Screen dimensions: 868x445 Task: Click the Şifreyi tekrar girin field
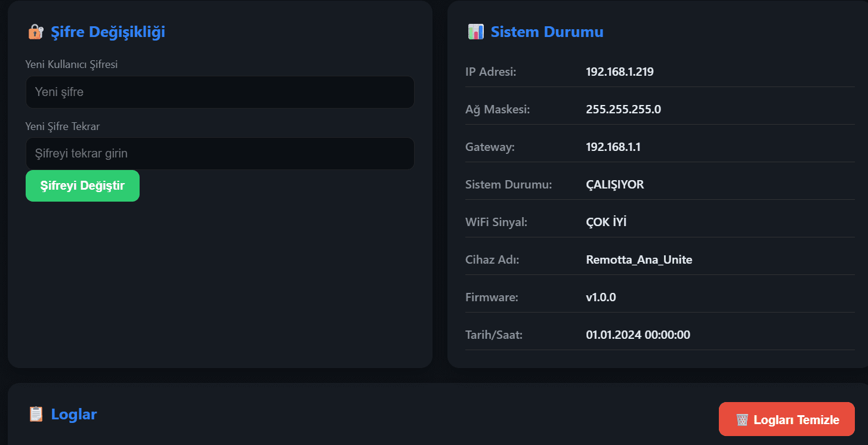220,154
